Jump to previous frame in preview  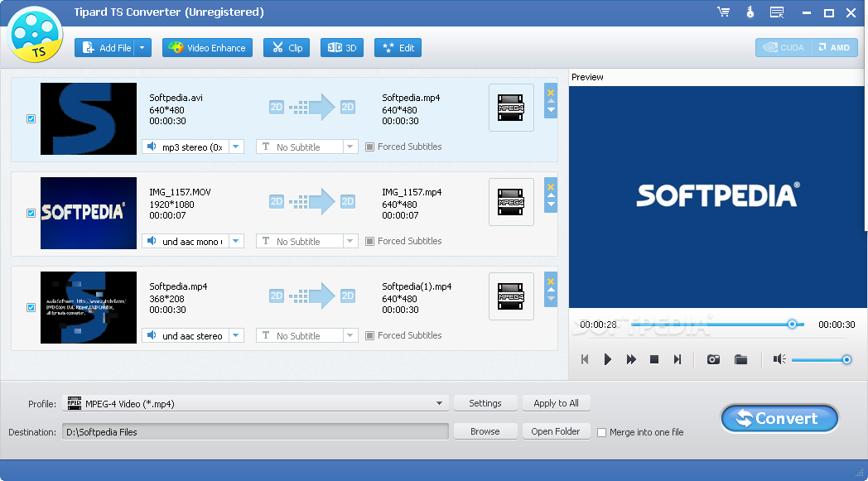585,359
